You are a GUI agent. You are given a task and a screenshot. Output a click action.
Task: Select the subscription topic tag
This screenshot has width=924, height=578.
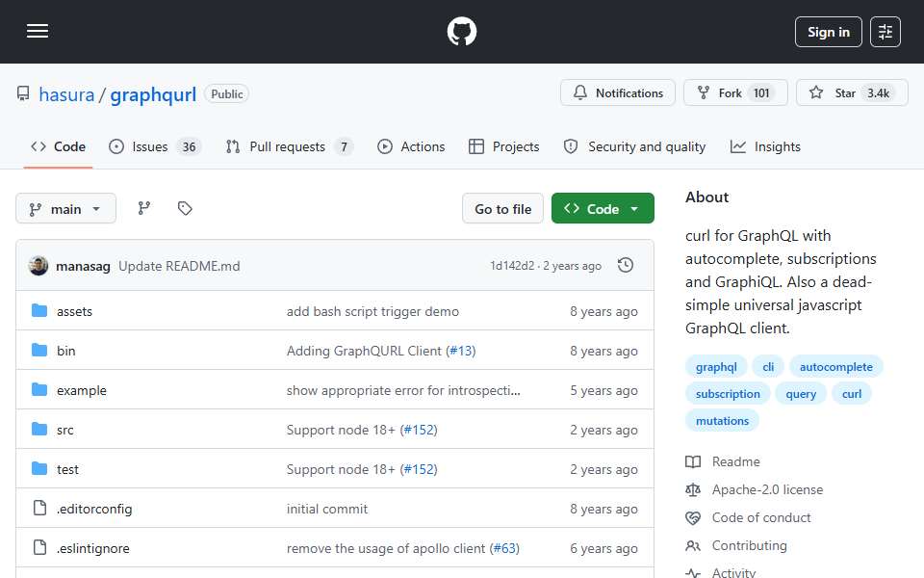point(728,394)
